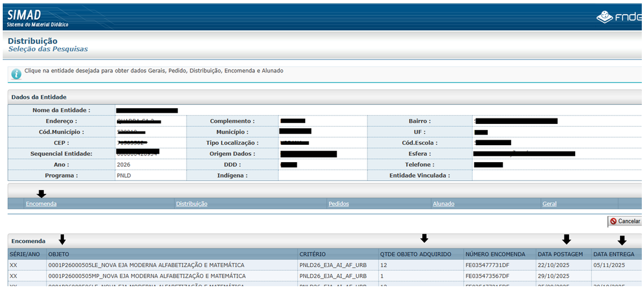This screenshot has height=290, width=644.
Task: Click the black arrow above the Encomenda link
Action: (x=41, y=194)
